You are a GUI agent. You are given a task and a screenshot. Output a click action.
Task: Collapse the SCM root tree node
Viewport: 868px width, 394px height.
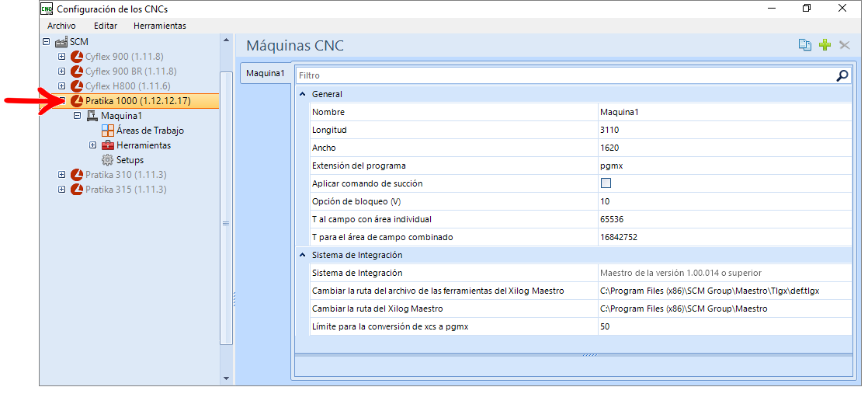(47, 41)
